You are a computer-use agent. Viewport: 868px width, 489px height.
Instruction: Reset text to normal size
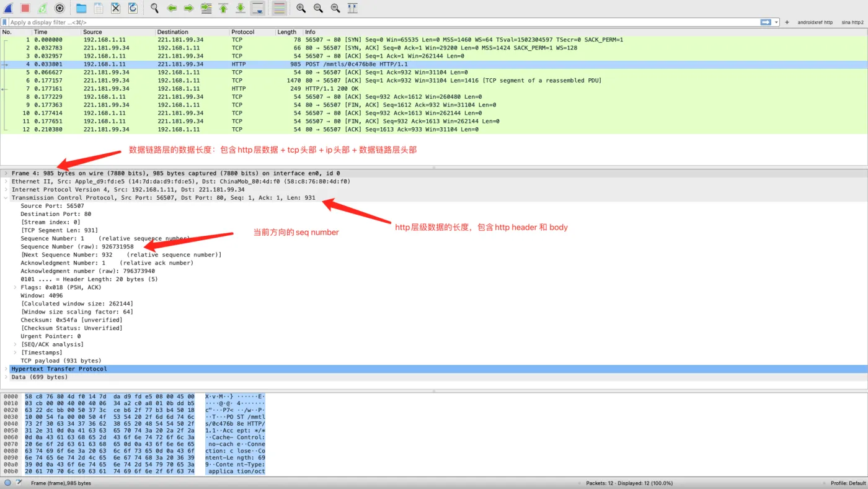click(335, 8)
